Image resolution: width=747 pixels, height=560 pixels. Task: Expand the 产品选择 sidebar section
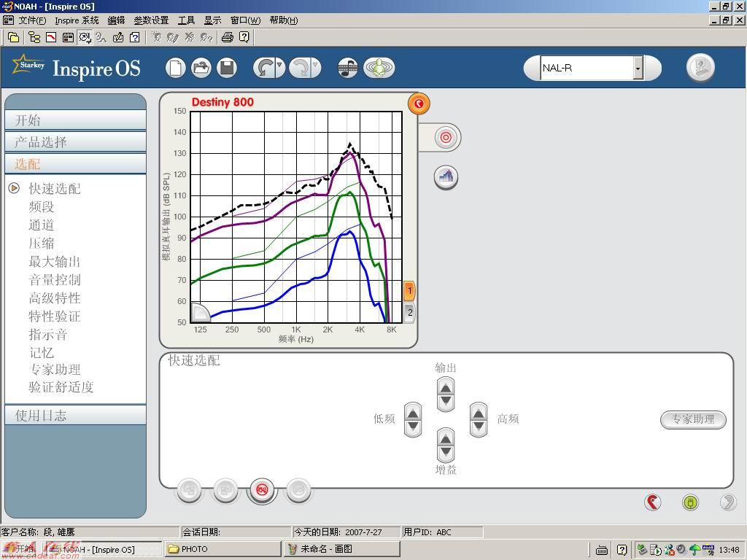(75, 142)
